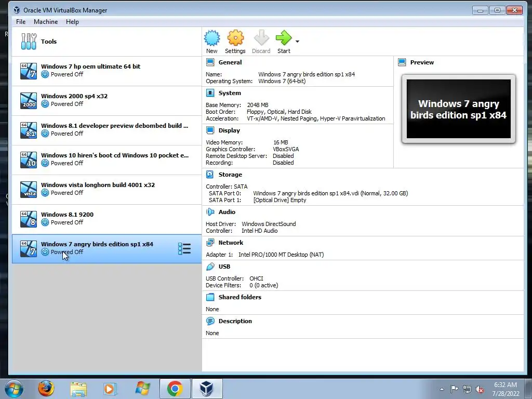Open the File menu
This screenshot has width=532, height=399.
[21, 22]
